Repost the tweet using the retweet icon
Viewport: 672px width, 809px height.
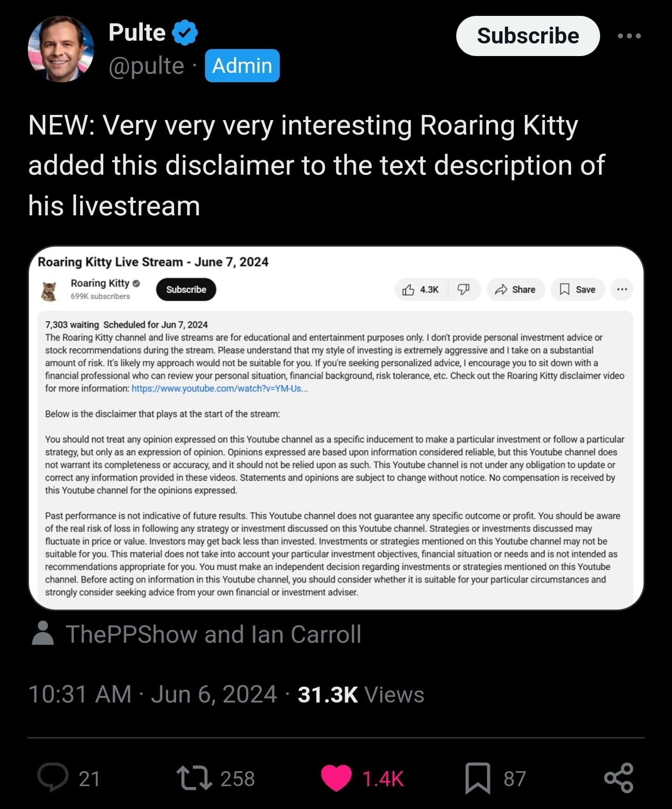click(x=195, y=778)
